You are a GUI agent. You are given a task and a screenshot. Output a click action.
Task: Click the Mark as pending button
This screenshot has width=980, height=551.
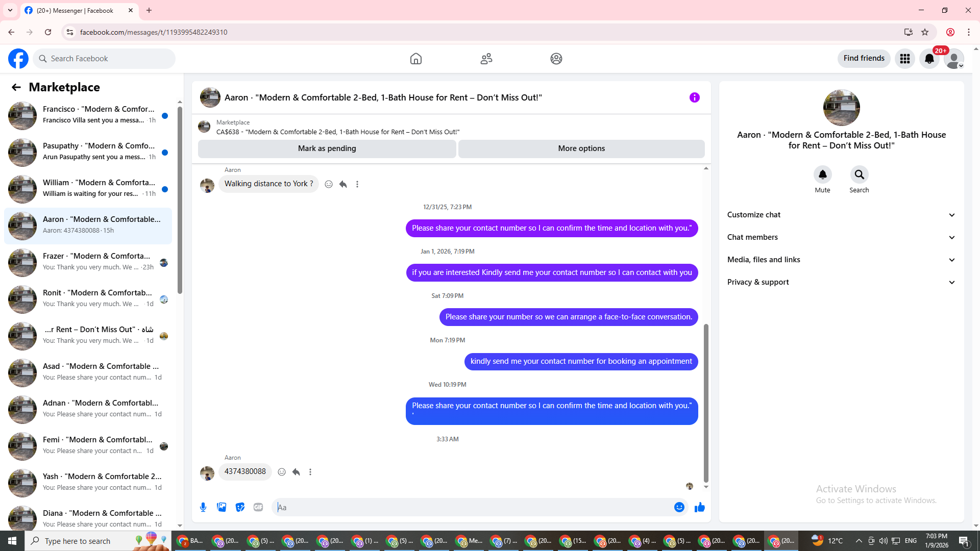tap(327, 148)
